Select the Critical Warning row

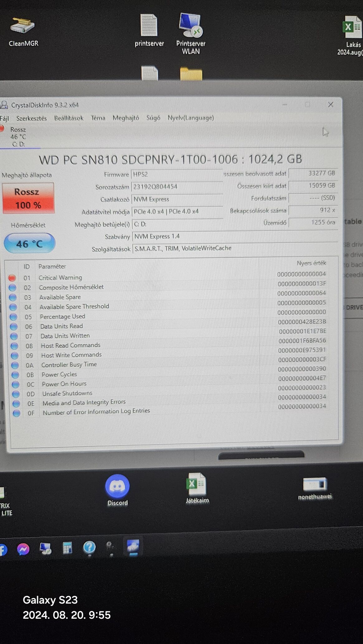168,276
